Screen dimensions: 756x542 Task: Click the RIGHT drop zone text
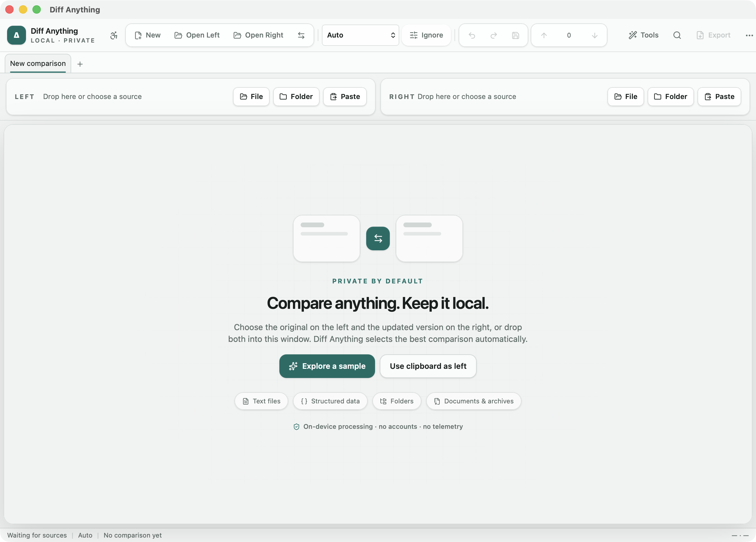[x=467, y=96]
